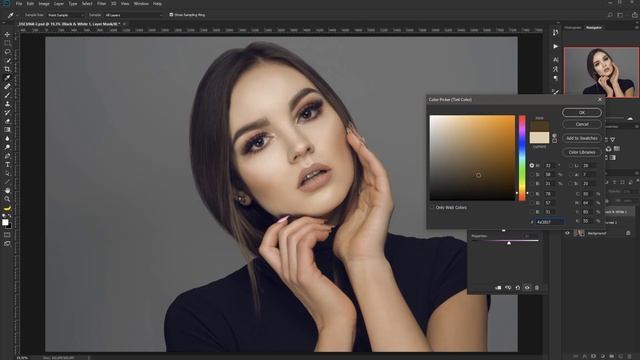Open the File menu
Image resolution: width=640 pixels, height=360 pixels.
click(19, 4)
